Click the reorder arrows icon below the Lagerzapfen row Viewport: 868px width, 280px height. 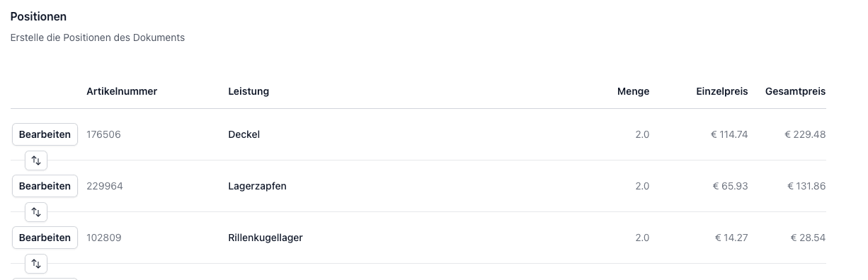coord(36,212)
